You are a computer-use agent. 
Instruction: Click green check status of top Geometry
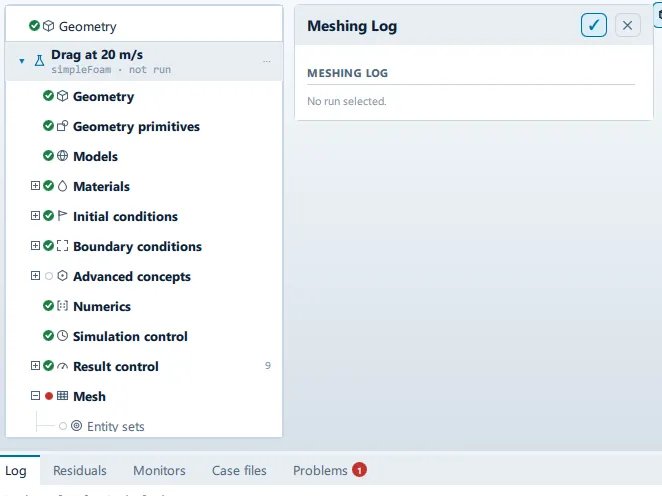(x=35, y=26)
